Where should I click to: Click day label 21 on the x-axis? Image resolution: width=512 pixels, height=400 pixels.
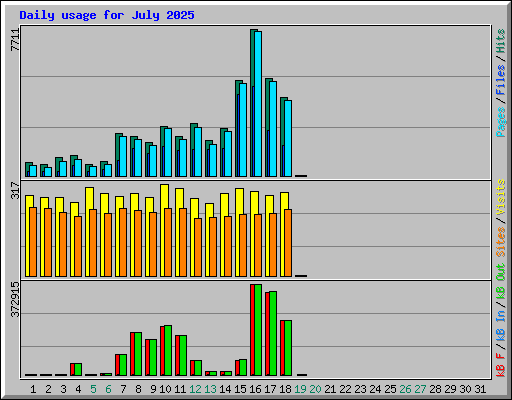330,389
